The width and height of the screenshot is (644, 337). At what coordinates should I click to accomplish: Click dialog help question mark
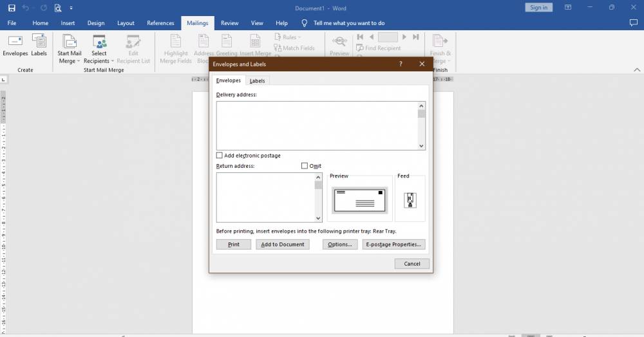tap(401, 64)
